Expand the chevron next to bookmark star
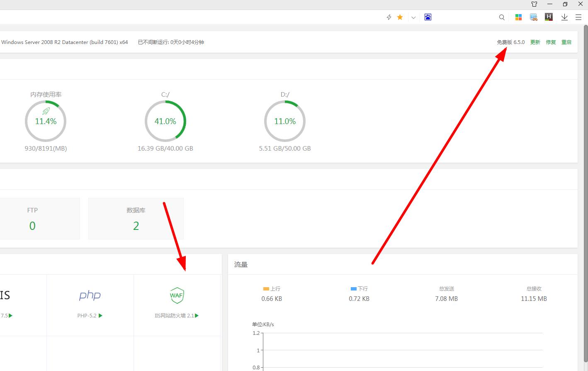The height and width of the screenshot is (371, 588). (x=413, y=17)
